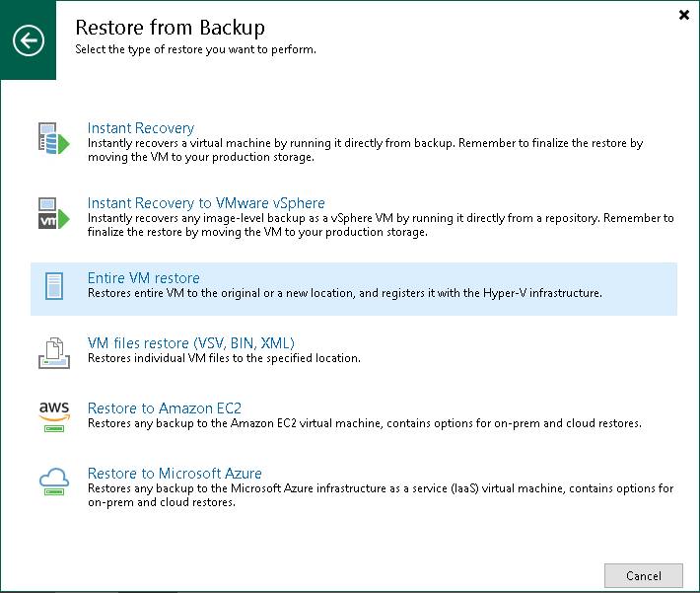The width and height of the screenshot is (700, 593).
Task: Click the Instant Recovery database icon
Action: (53, 138)
